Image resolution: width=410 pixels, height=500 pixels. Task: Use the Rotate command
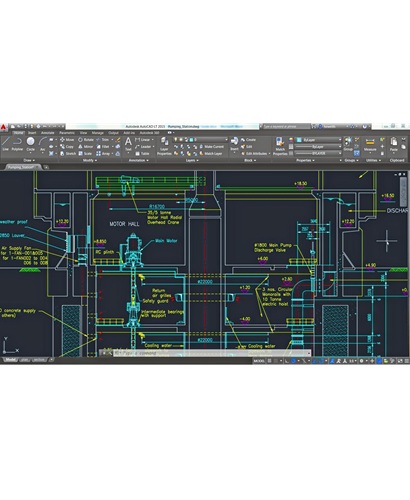(86, 140)
